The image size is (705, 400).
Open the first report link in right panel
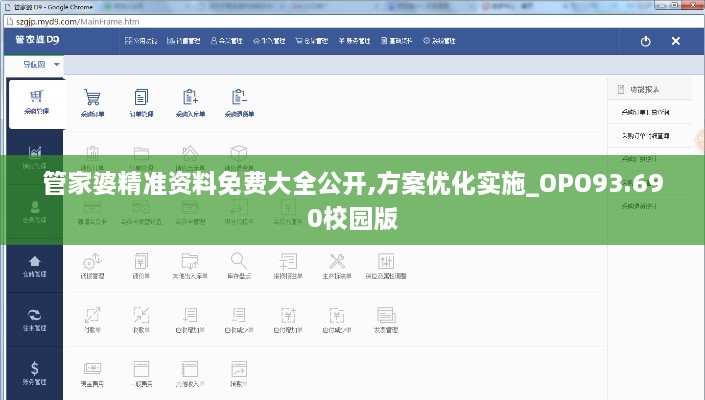point(645,112)
